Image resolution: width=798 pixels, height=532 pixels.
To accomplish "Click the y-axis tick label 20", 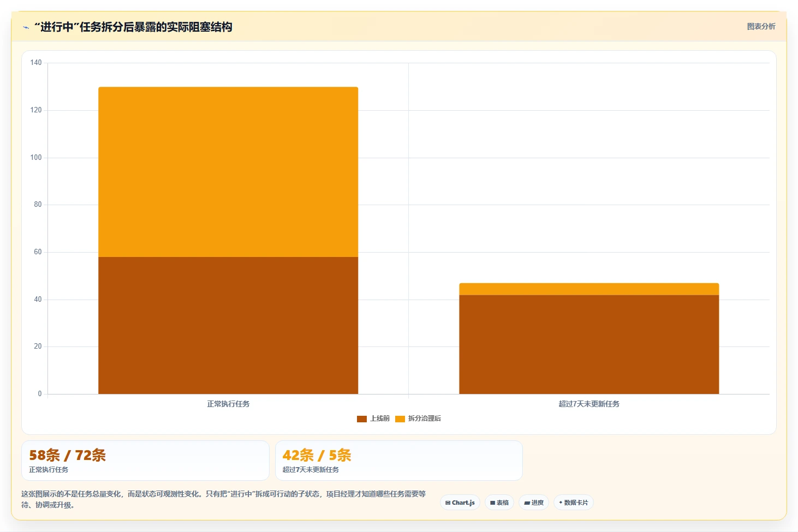I will click(38, 346).
